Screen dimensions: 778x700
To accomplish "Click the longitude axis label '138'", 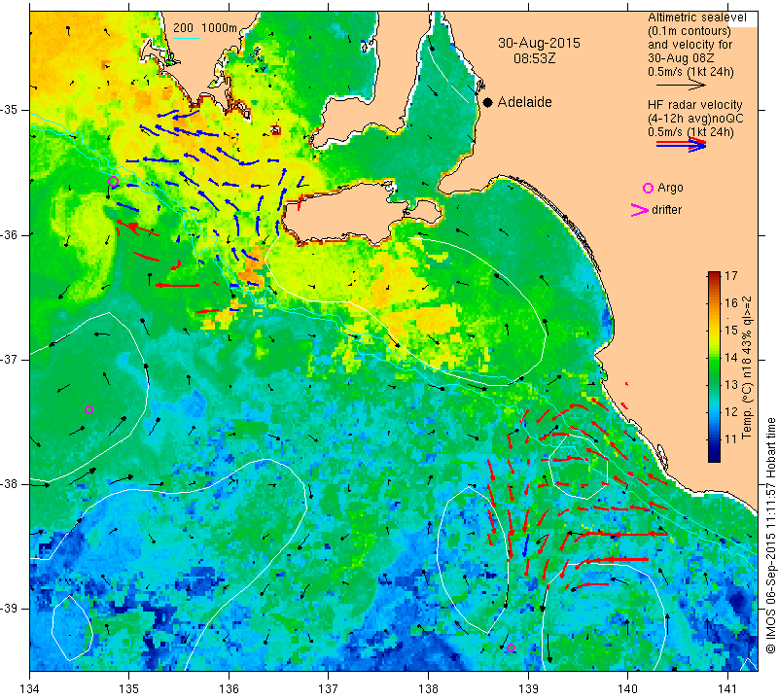I will click(428, 688).
